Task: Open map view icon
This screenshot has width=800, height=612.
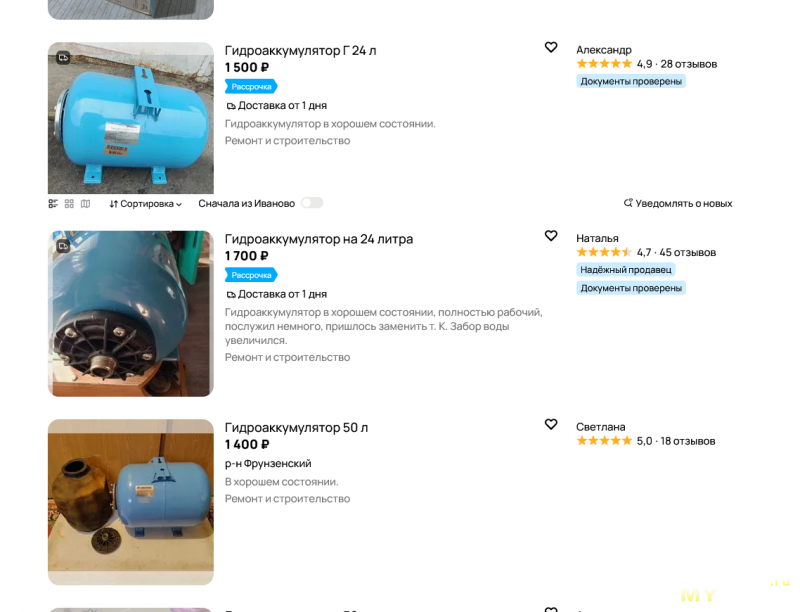Action: [x=85, y=203]
